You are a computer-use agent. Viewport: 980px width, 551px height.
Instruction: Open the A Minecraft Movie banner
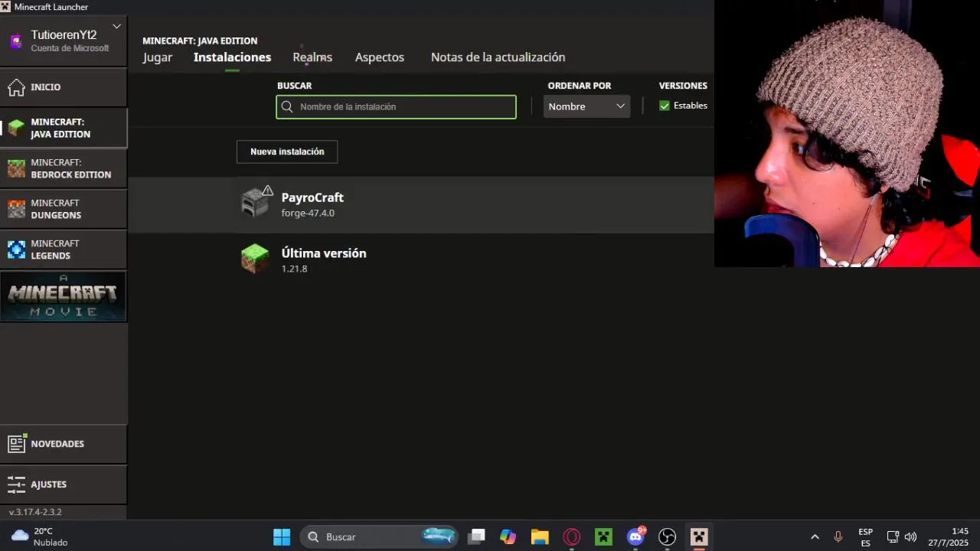(x=64, y=296)
